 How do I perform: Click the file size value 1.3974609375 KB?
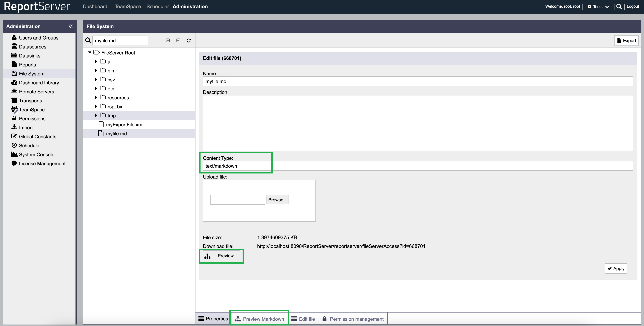coord(277,237)
